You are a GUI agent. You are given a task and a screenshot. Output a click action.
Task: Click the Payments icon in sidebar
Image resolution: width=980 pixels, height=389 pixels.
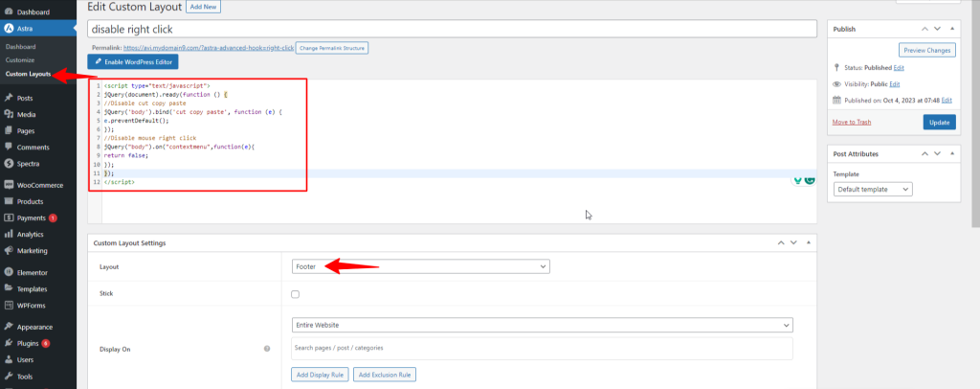[8, 217]
